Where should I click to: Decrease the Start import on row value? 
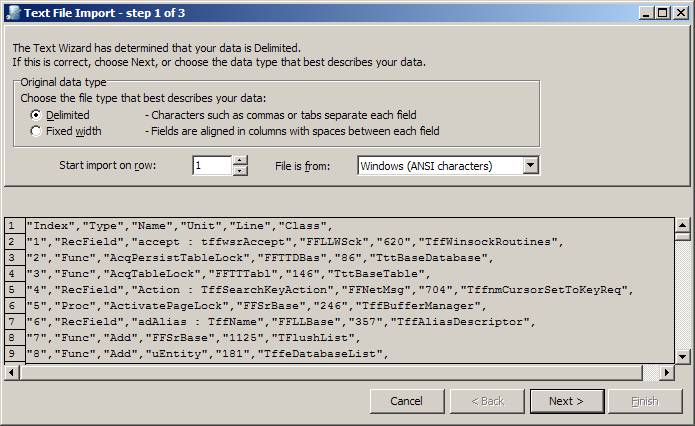[239, 171]
